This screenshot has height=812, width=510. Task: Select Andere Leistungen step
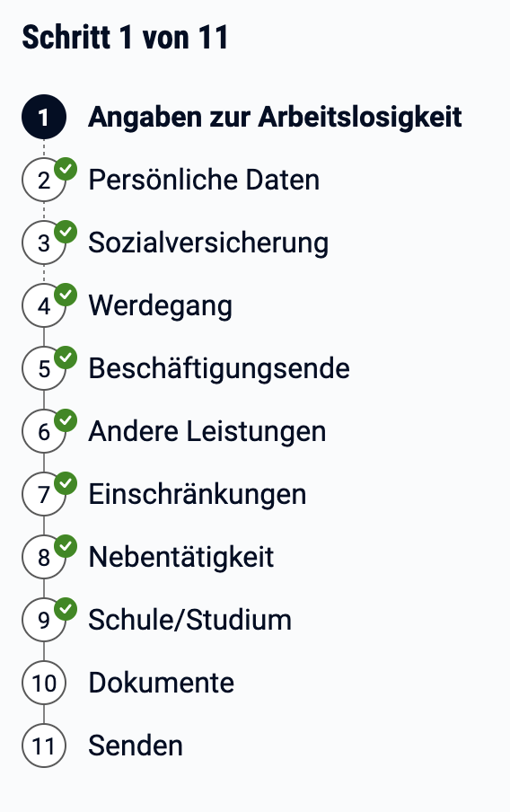click(x=207, y=431)
